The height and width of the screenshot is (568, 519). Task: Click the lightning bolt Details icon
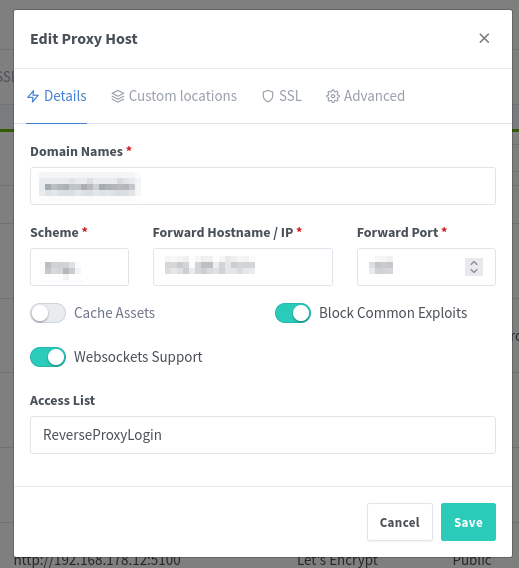pos(33,96)
